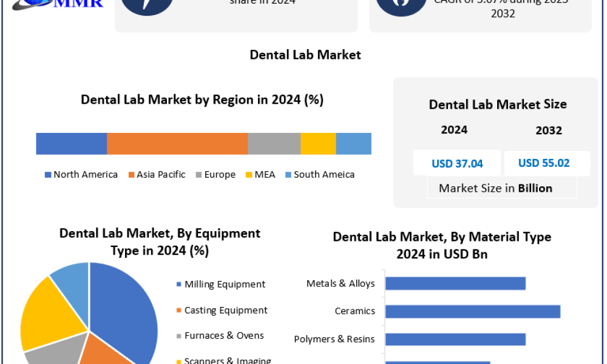
Task: Click the equipment type pie chart title
Action: click(160, 242)
